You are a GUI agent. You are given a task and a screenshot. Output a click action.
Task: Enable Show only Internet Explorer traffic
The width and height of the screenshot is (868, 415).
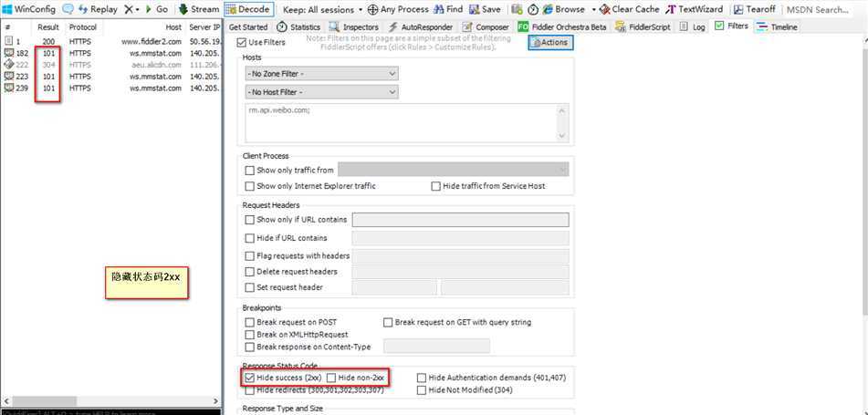(x=250, y=186)
